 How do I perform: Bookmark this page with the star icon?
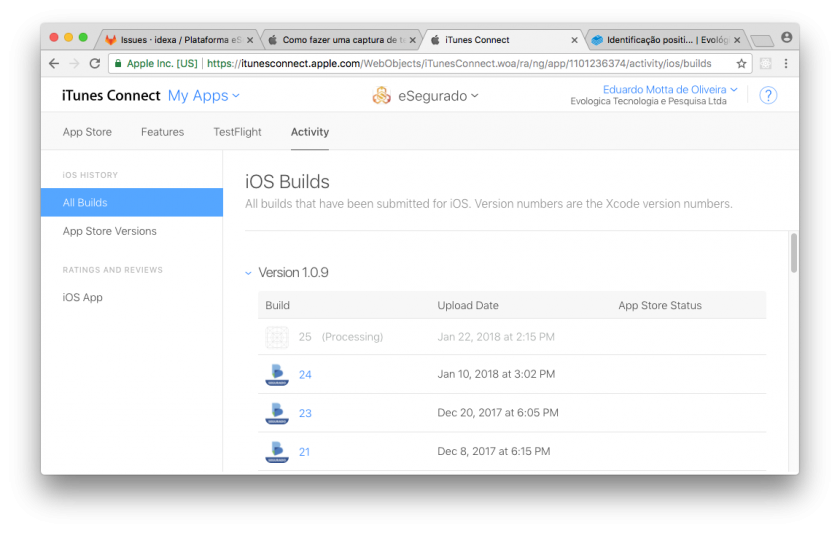pyautogui.click(x=741, y=63)
